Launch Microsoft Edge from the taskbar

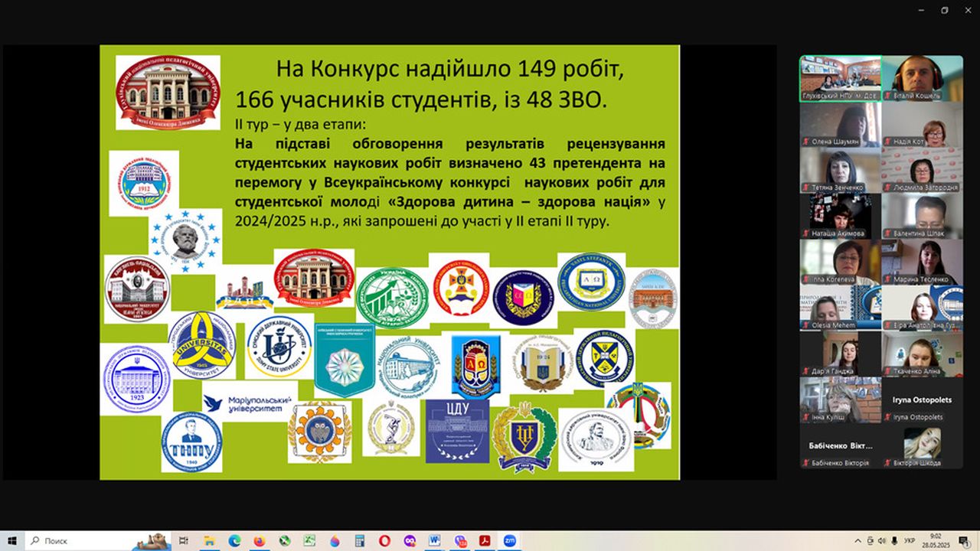234,540
